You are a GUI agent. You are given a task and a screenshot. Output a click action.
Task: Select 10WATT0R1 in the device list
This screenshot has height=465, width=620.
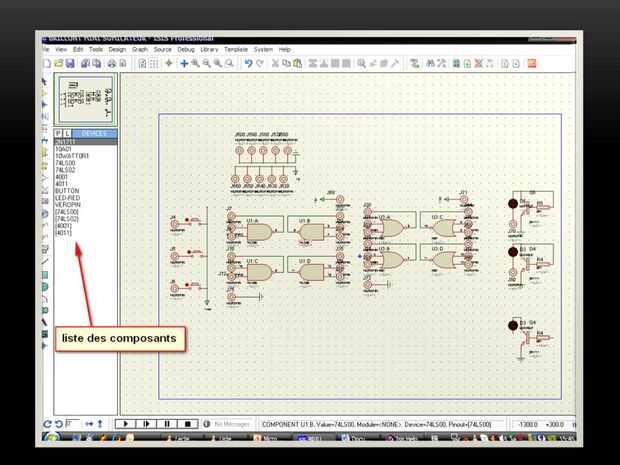[x=72, y=156]
